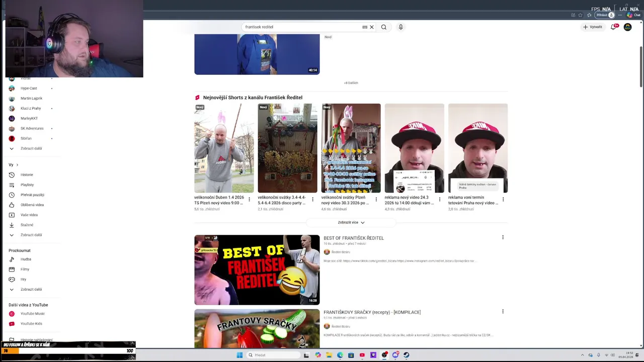The width and height of the screenshot is (644, 362).
Task: Expand Zobrazit více under Shorts shelf
Action: tap(351, 222)
